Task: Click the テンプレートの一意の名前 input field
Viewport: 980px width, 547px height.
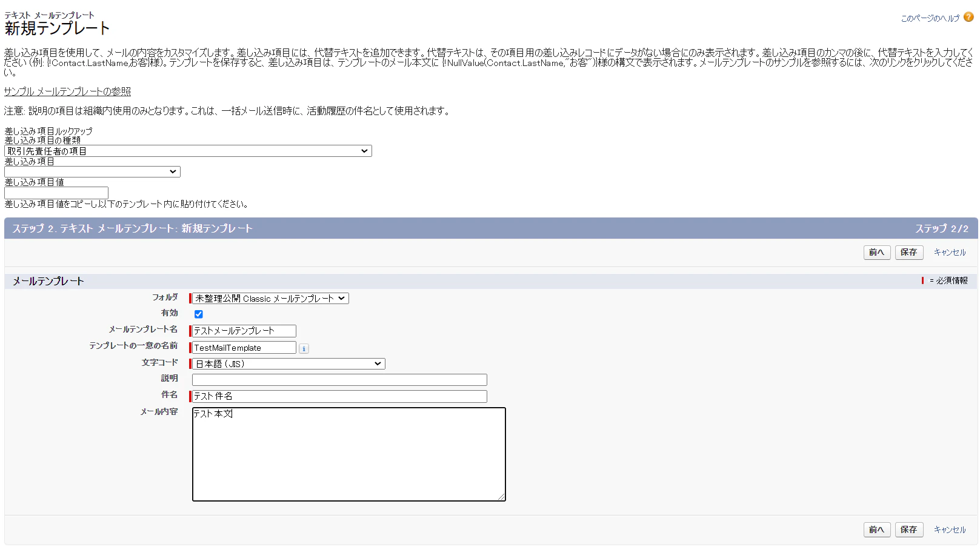Action: 244,348
